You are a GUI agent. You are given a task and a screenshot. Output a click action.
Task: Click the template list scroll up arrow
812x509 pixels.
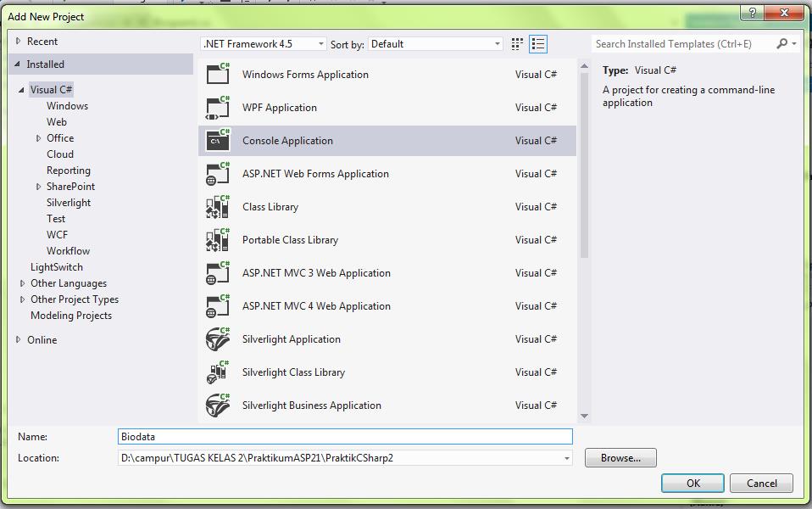584,66
